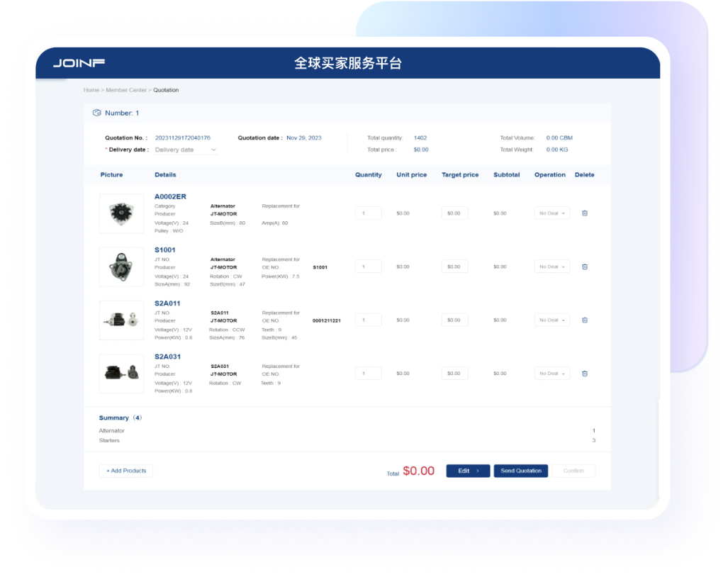
Task: Click trash icon for S1001 item
Action: coord(584,267)
